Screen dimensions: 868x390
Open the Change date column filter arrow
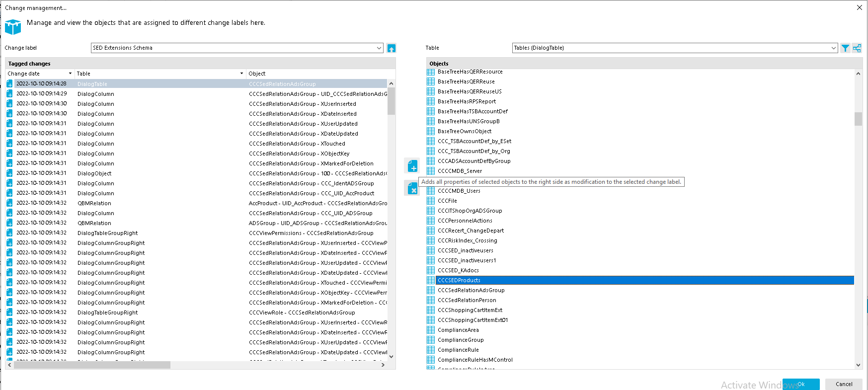[x=70, y=74]
